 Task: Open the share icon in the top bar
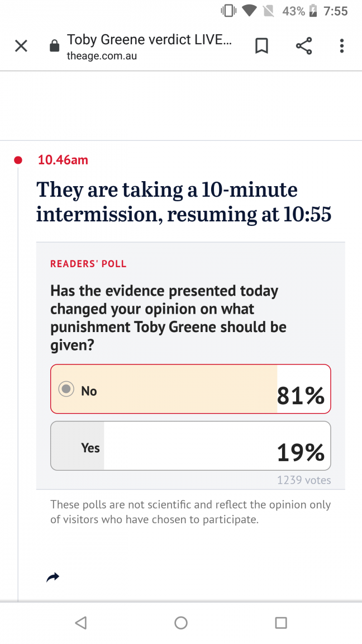[304, 46]
